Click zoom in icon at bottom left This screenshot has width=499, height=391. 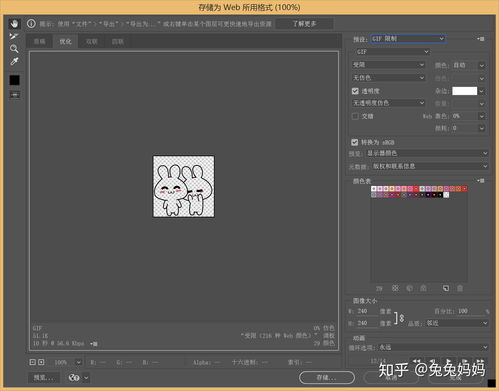click(41, 362)
